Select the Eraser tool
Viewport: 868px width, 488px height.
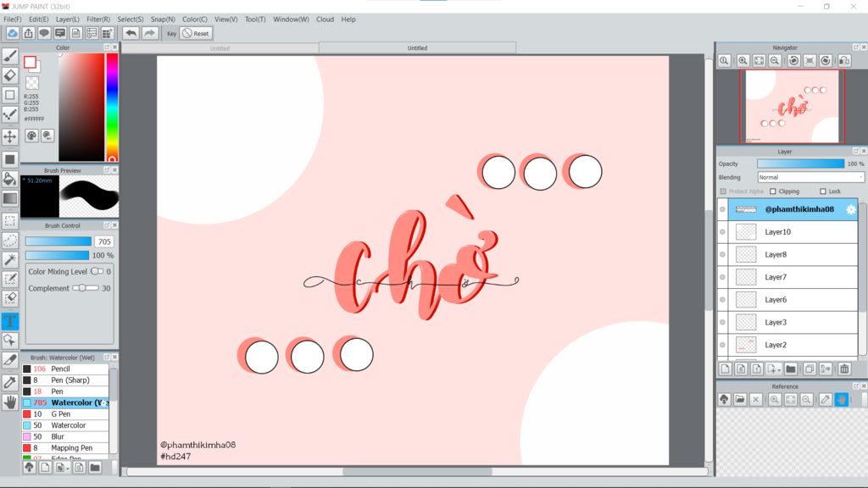point(10,75)
